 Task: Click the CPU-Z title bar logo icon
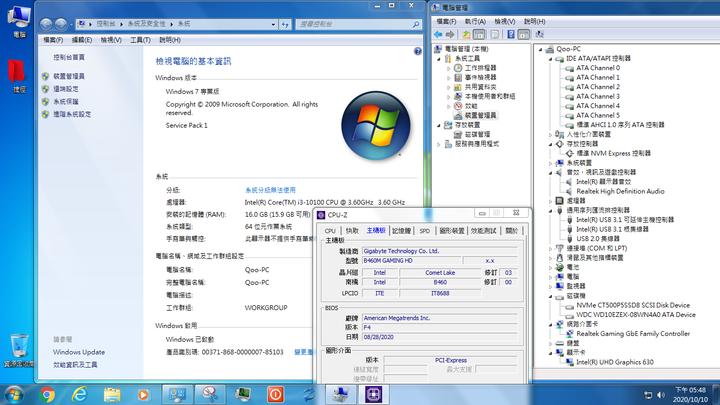321,215
